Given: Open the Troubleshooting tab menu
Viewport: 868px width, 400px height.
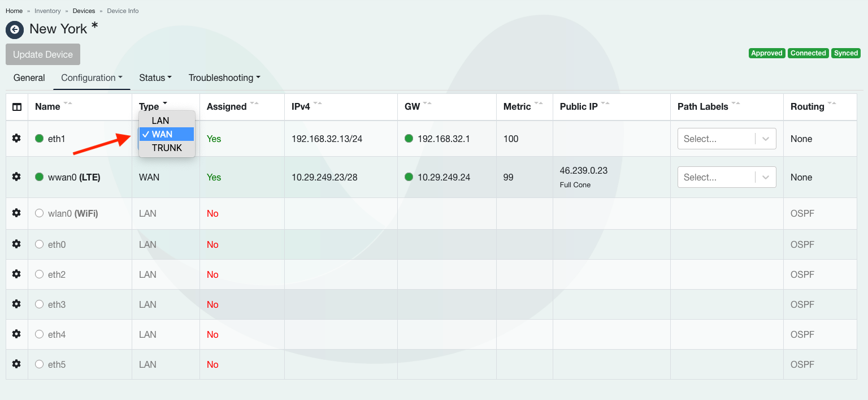Looking at the screenshot, I should click(x=224, y=78).
